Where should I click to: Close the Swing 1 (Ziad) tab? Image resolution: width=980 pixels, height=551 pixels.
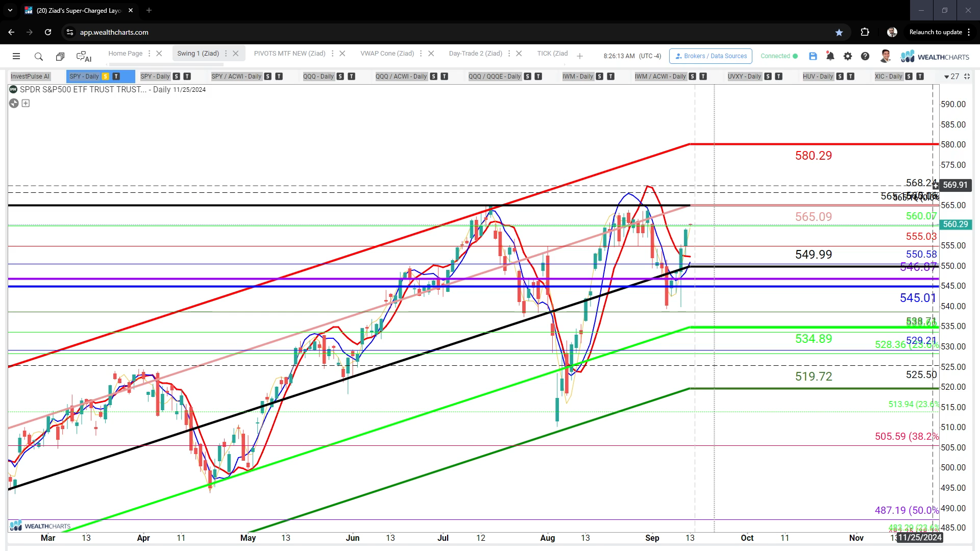(236, 53)
